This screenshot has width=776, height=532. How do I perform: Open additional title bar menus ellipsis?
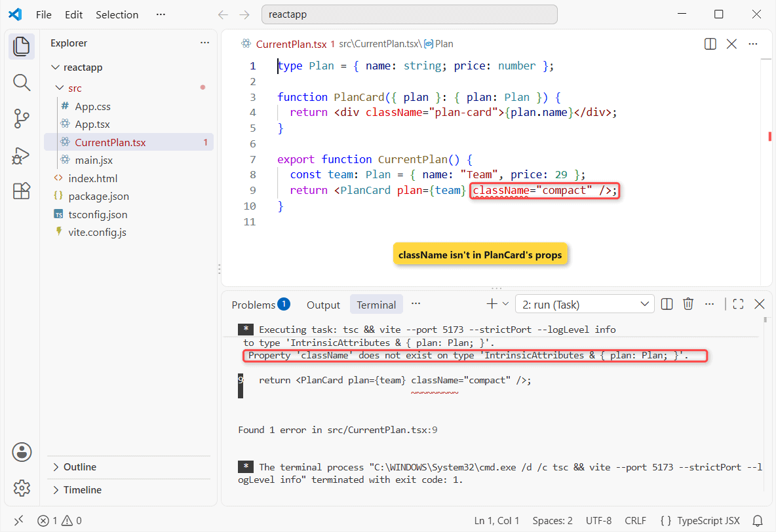[161, 14]
